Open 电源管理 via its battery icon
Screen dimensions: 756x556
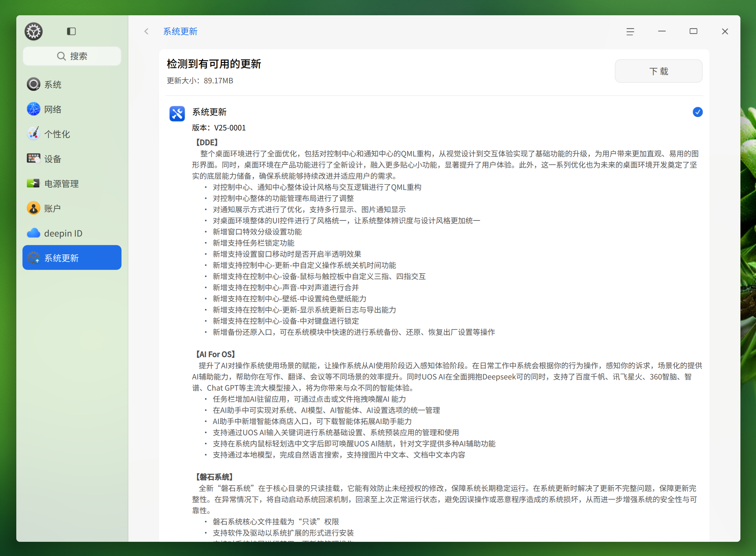pos(34,183)
